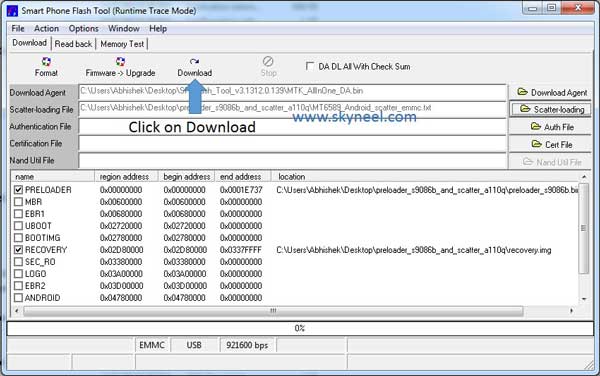Click the Download Agent browse button
The image size is (600, 376).
coord(551,93)
